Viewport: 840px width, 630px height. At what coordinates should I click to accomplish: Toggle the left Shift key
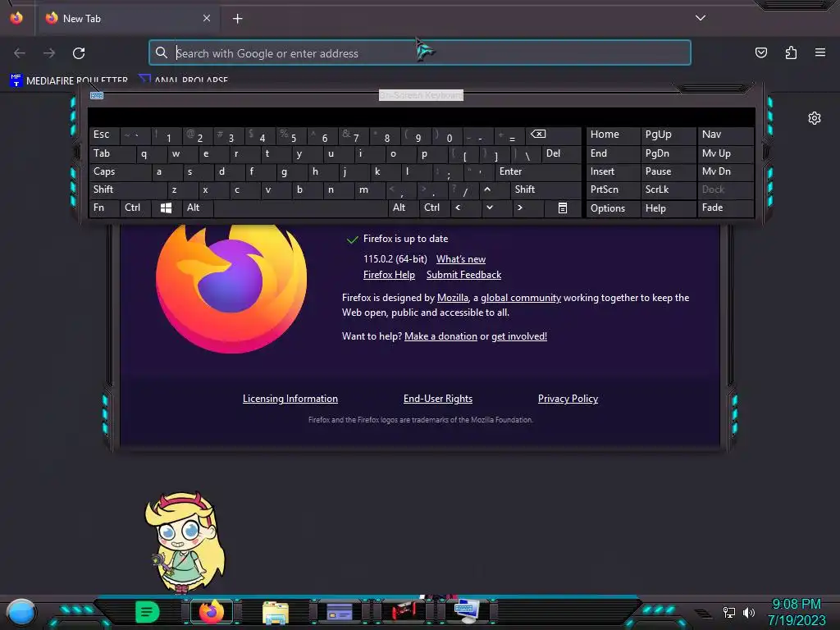tap(127, 189)
